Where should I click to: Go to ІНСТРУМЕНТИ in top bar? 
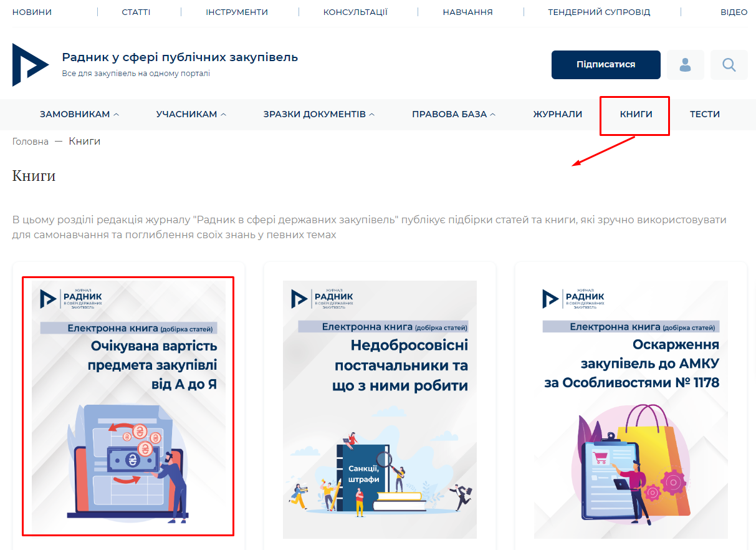pos(237,12)
